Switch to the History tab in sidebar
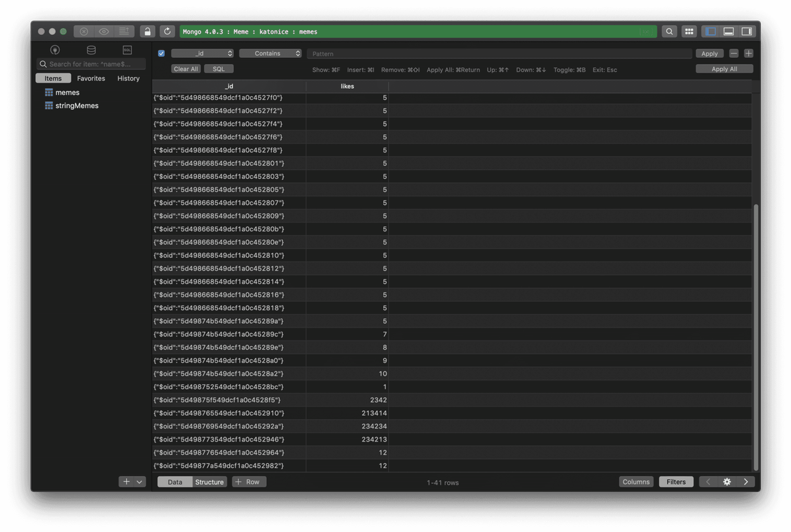Screen dimensions: 791x532 coord(128,78)
